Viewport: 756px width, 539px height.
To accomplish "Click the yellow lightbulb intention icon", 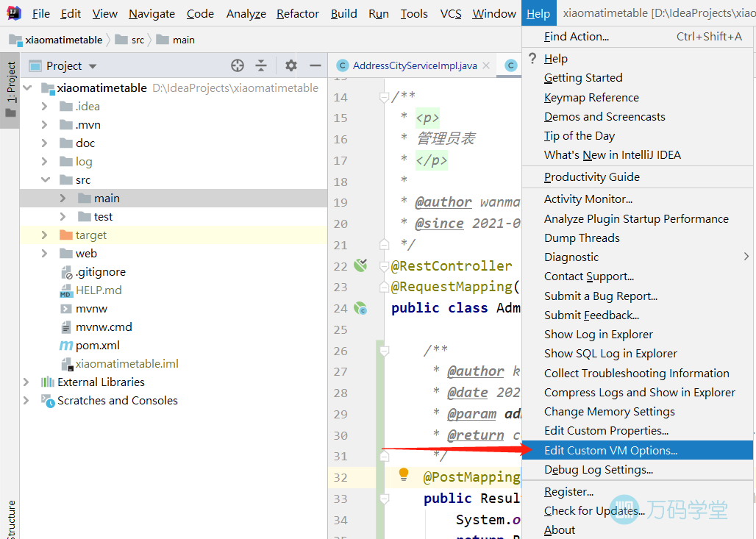I will [x=403, y=475].
